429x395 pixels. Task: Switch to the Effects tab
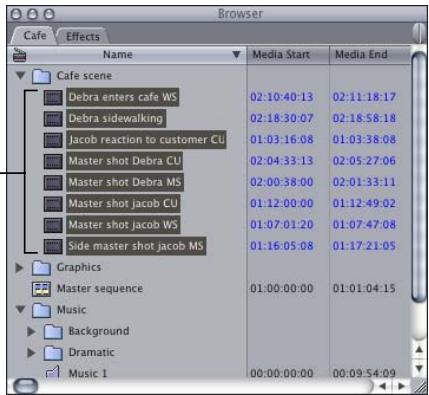pyautogui.click(x=83, y=36)
